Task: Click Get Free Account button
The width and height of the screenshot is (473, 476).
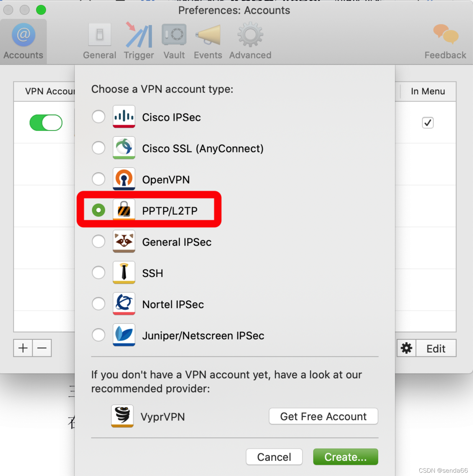Action: click(323, 416)
